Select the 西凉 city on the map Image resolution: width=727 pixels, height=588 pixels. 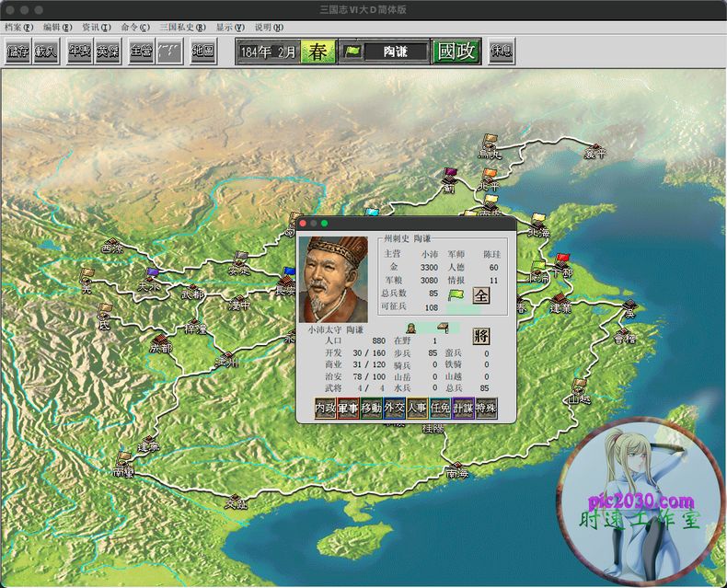112,247
